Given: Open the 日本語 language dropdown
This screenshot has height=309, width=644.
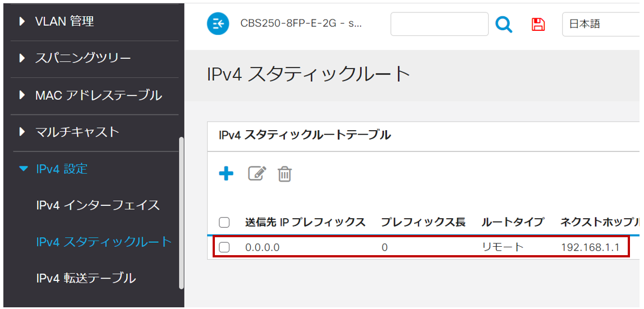Looking at the screenshot, I should (600, 24).
